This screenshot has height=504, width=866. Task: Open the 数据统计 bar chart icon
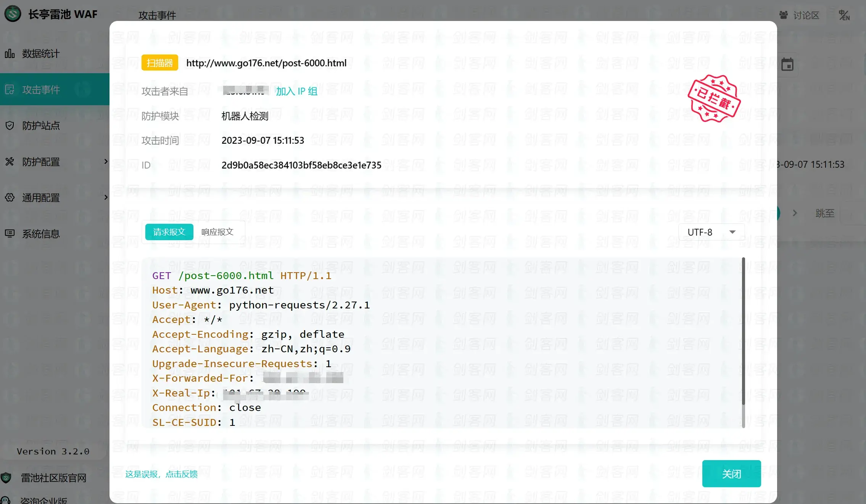10,54
